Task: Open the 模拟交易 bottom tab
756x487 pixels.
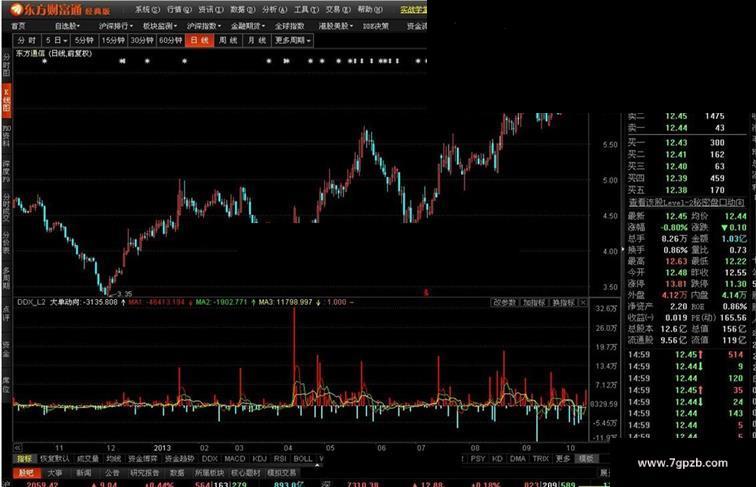Action: click(282, 473)
